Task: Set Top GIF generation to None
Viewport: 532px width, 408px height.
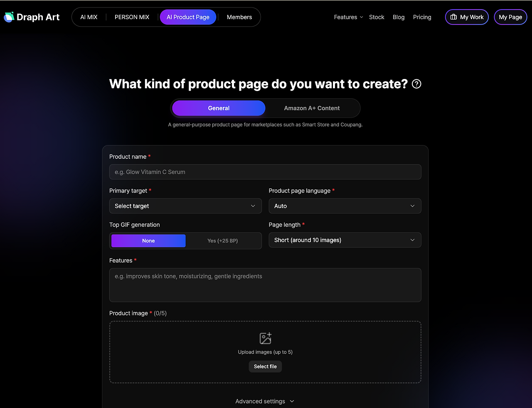Action: (148, 241)
